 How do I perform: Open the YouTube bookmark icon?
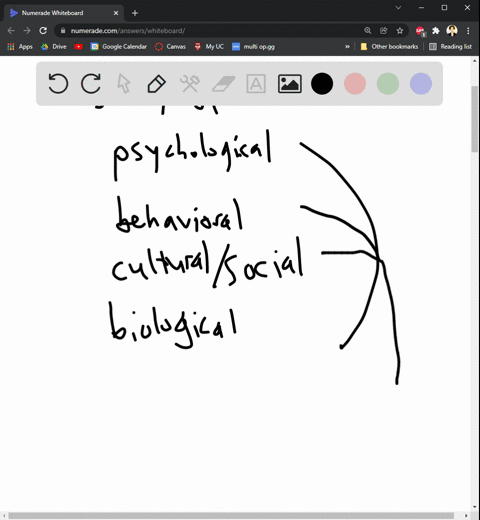tap(78, 47)
